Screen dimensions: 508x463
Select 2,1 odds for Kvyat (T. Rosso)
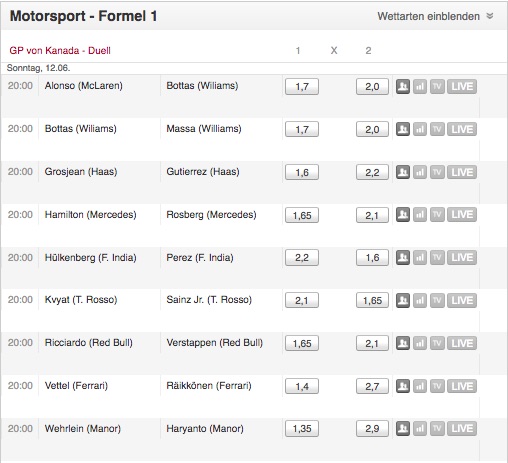[302, 300]
